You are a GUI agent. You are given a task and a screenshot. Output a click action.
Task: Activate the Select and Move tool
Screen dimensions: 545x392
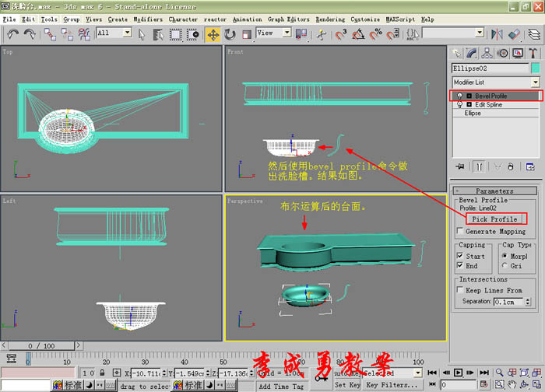click(213, 34)
